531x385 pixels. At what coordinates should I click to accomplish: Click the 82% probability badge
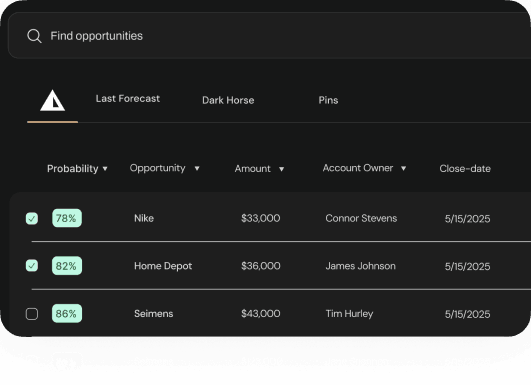67,266
